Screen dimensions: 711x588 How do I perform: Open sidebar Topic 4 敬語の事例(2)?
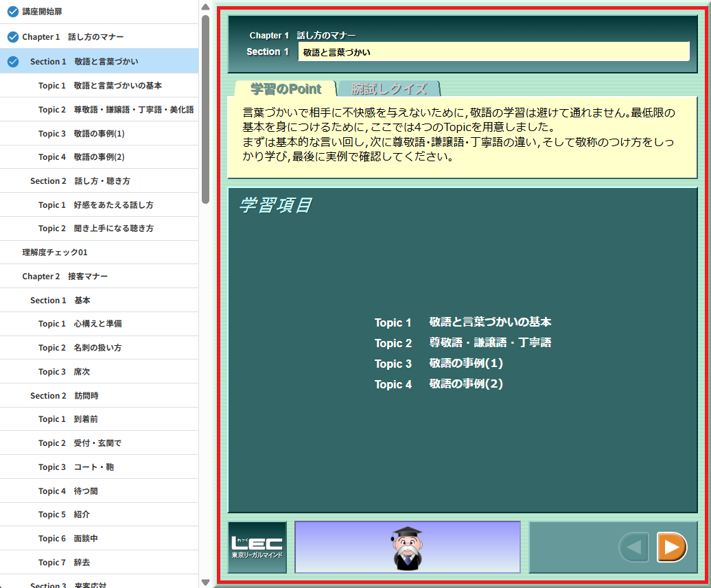pyautogui.click(x=100, y=157)
